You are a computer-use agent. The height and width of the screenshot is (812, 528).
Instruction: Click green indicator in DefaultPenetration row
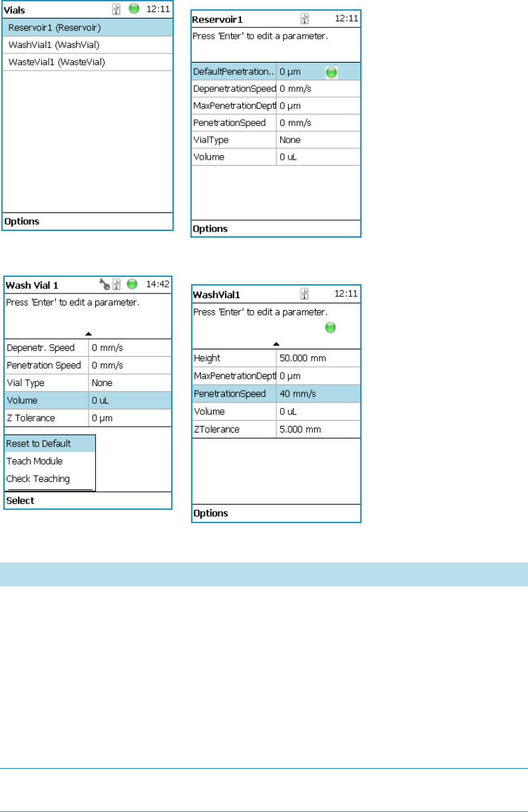click(x=331, y=72)
